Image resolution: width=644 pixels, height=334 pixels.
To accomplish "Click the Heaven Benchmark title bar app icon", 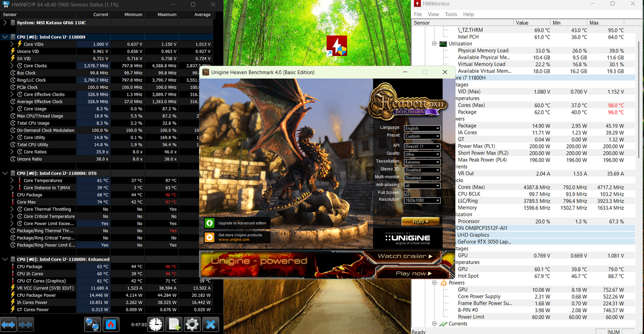I will point(205,72).
